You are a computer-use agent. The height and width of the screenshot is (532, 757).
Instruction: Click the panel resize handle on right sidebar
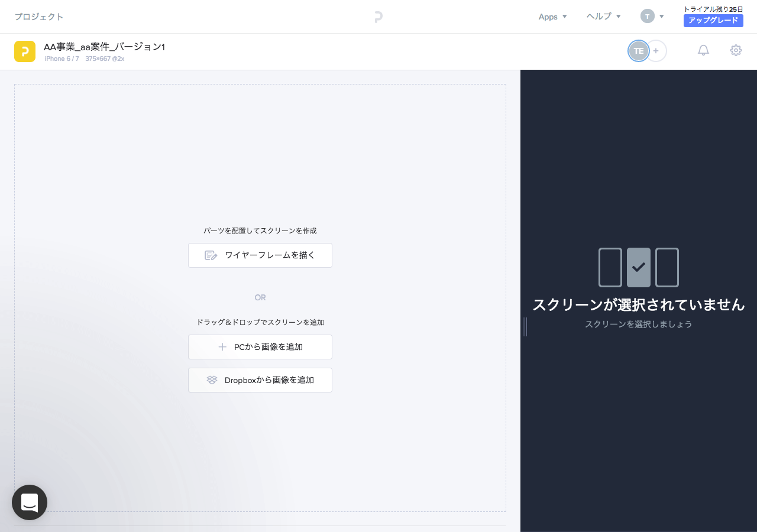[x=525, y=326]
